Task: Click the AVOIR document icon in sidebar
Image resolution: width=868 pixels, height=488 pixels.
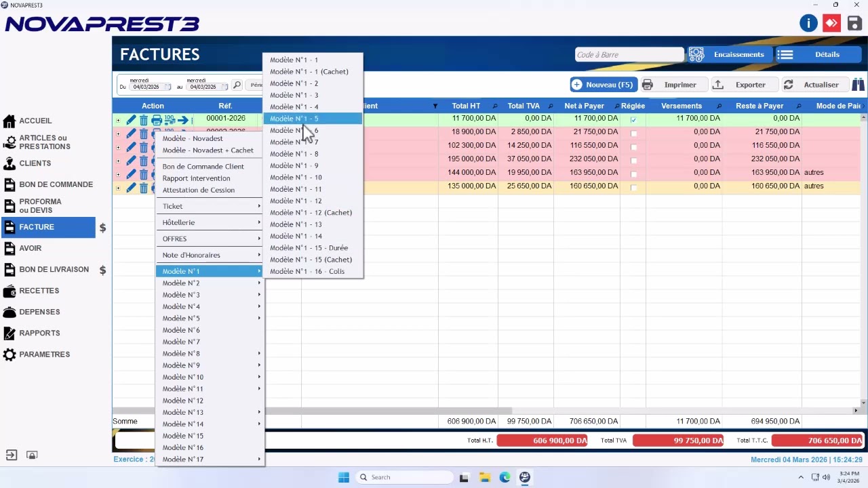Action: [9, 248]
